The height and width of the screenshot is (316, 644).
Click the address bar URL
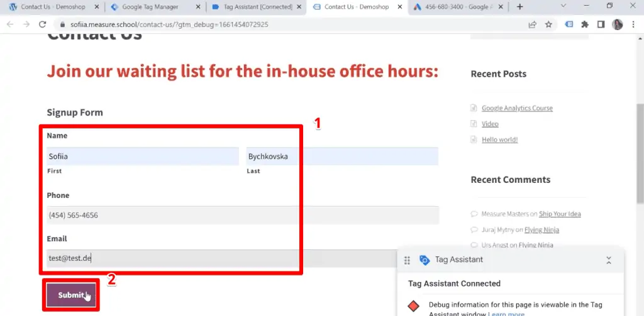pyautogui.click(x=169, y=25)
